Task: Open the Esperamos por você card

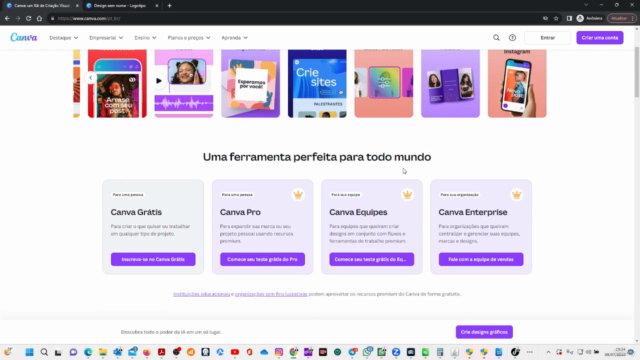Action: click(x=251, y=83)
